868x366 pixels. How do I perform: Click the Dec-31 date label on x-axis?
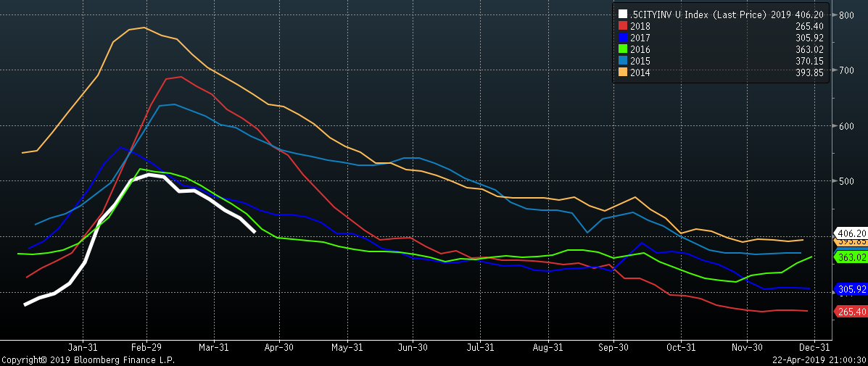(x=814, y=346)
